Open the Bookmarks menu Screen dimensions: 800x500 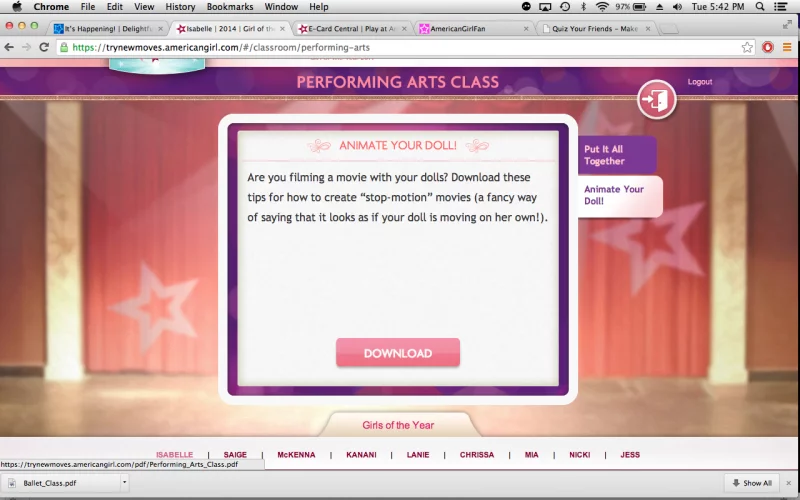pyautogui.click(x=230, y=7)
